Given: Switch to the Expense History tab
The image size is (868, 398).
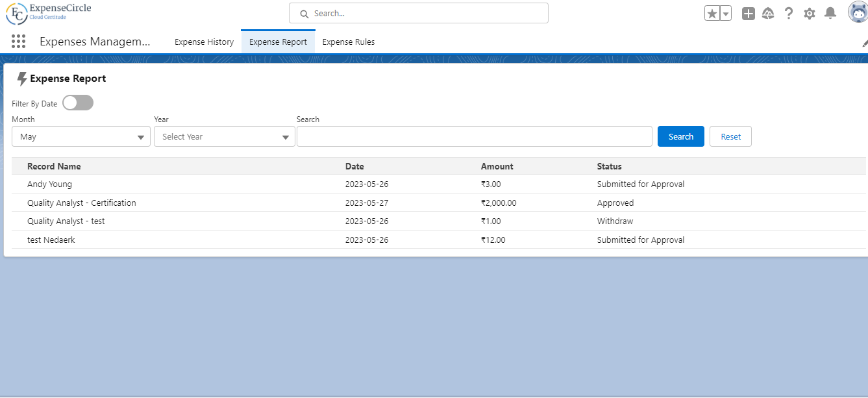Looking at the screenshot, I should pos(204,42).
